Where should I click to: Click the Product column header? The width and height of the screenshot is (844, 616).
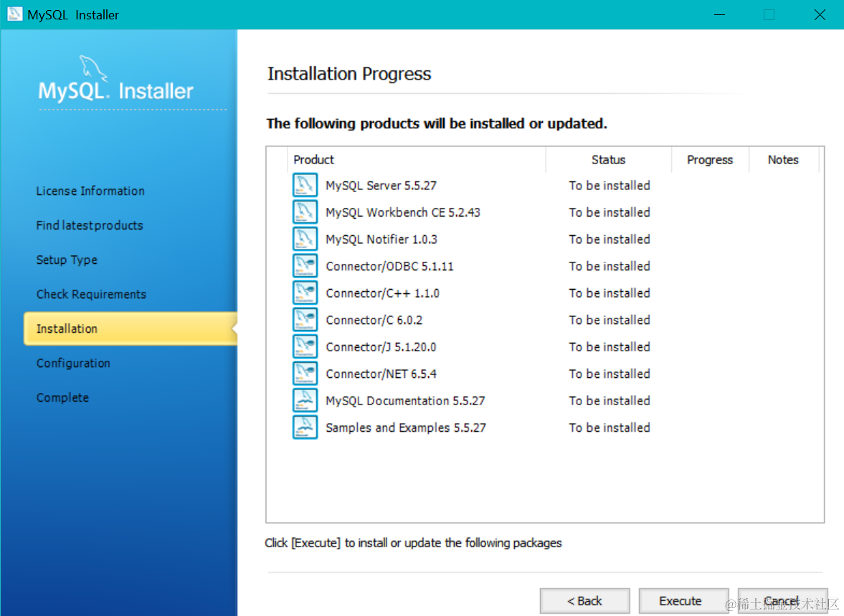pyautogui.click(x=417, y=160)
